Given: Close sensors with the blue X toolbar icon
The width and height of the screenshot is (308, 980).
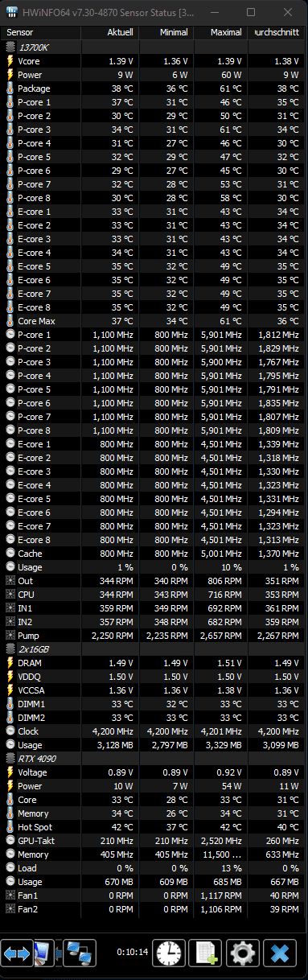Looking at the screenshot, I should [280, 953].
